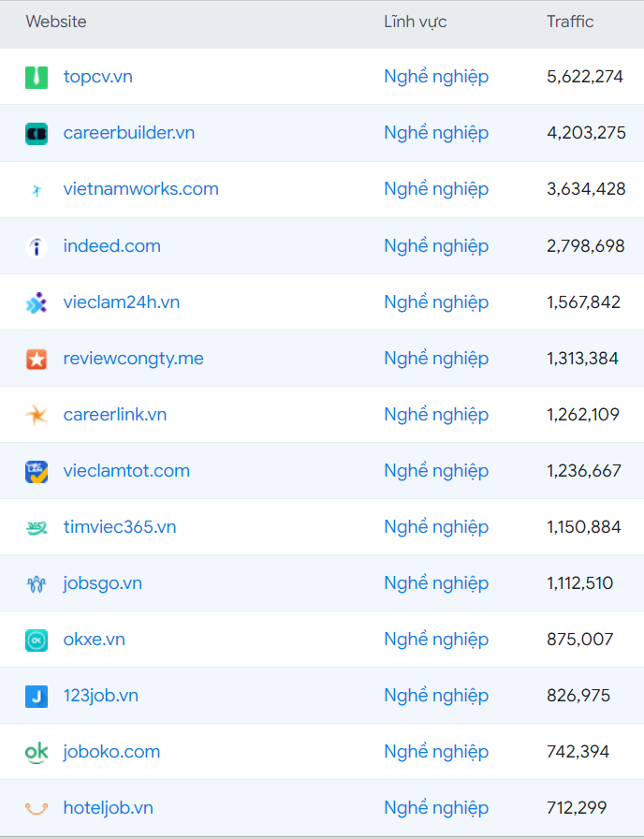Click the 123job.vn blue J favicon

[x=37, y=696]
